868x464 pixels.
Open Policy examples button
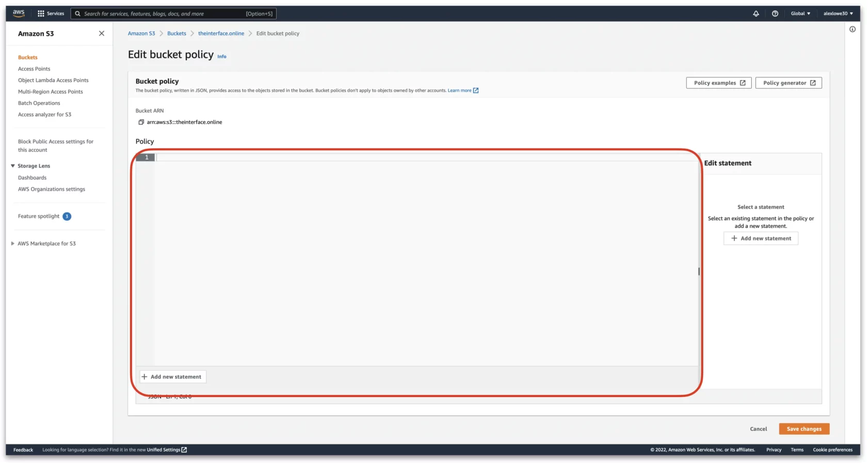click(x=719, y=83)
